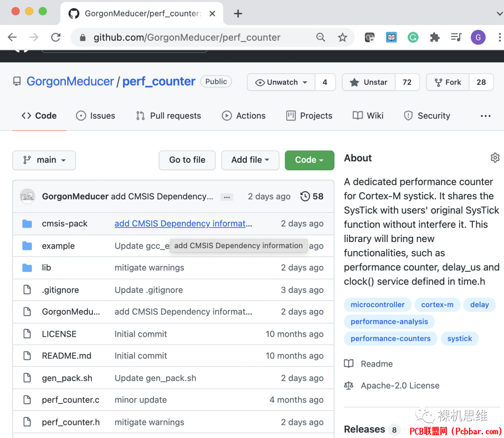Screen dimensions: 504x438
Task: Select the performance-counters topic tag
Action: tap(391, 339)
